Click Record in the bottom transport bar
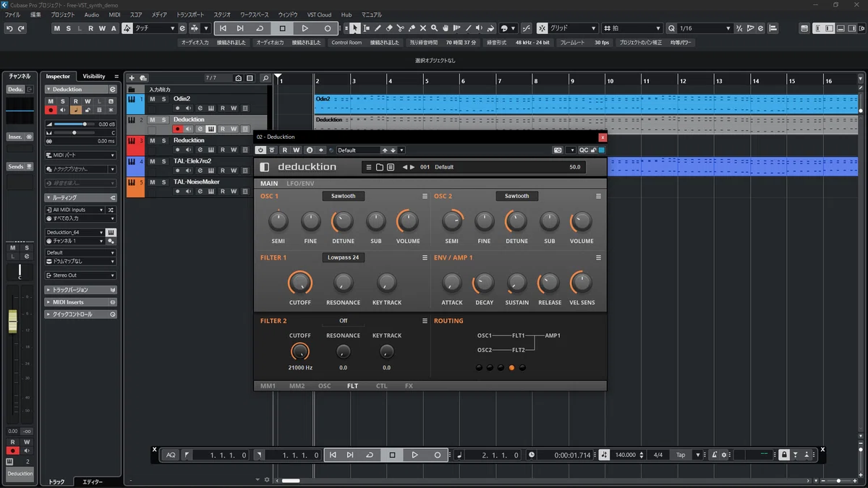 tap(437, 455)
